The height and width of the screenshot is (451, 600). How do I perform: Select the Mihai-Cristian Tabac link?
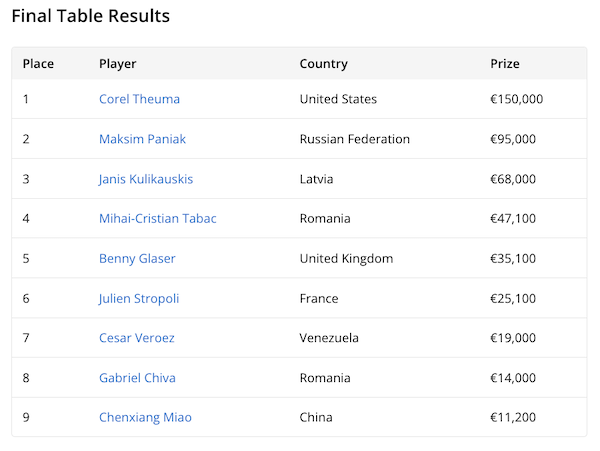(x=157, y=218)
